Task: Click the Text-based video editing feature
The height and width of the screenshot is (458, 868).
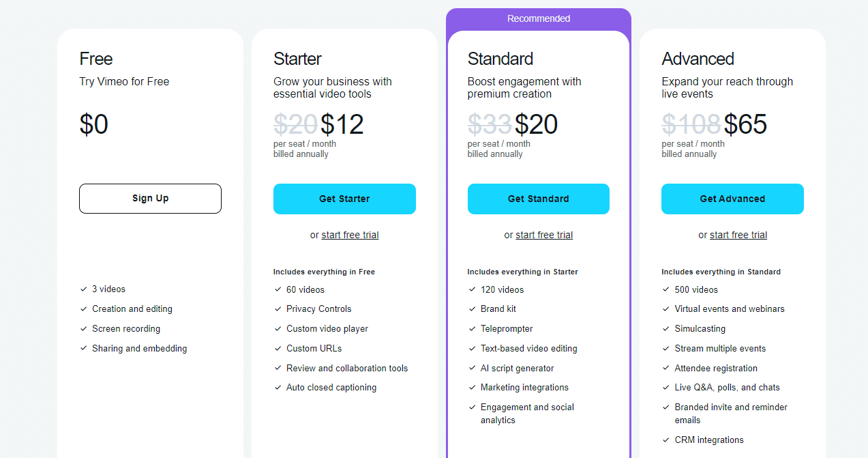Action: tap(528, 348)
